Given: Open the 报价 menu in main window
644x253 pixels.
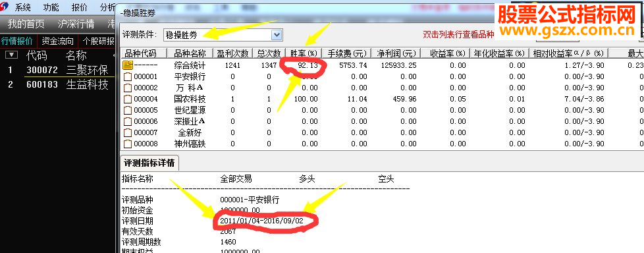Looking at the screenshot, I should click(79, 7).
